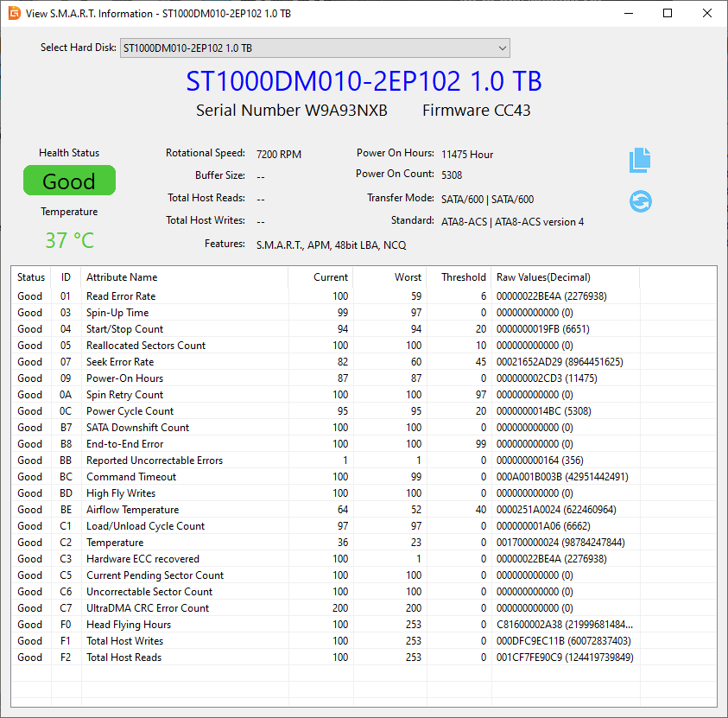Select the Power Cycle Count row
The image size is (728, 718).
click(x=364, y=411)
